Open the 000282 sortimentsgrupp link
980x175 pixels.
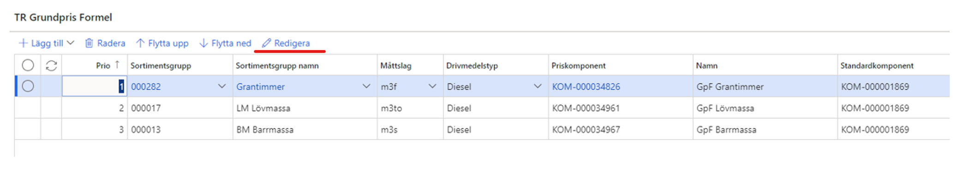pos(146,87)
